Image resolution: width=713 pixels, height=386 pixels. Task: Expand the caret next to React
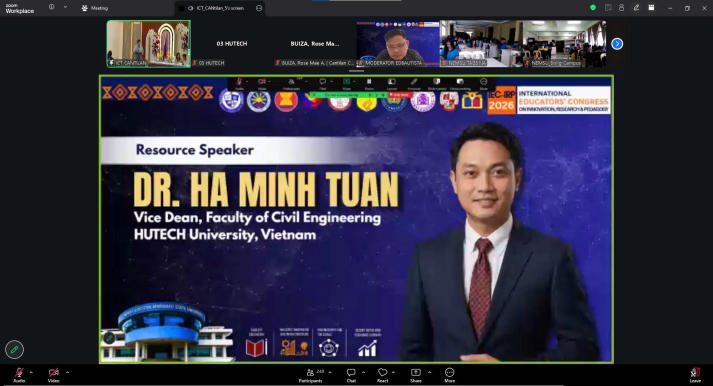click(x=394, y=372)
